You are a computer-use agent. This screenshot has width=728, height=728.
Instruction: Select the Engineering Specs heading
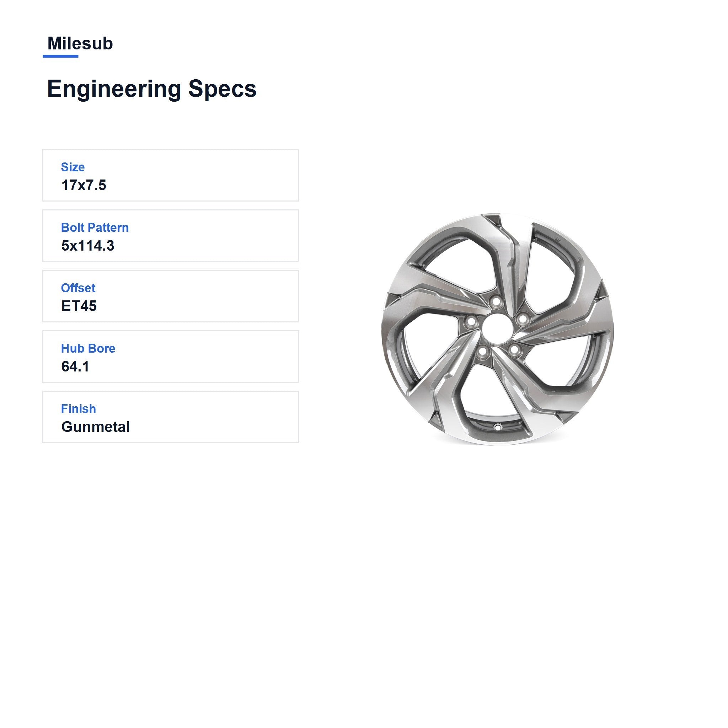[151, 89]
